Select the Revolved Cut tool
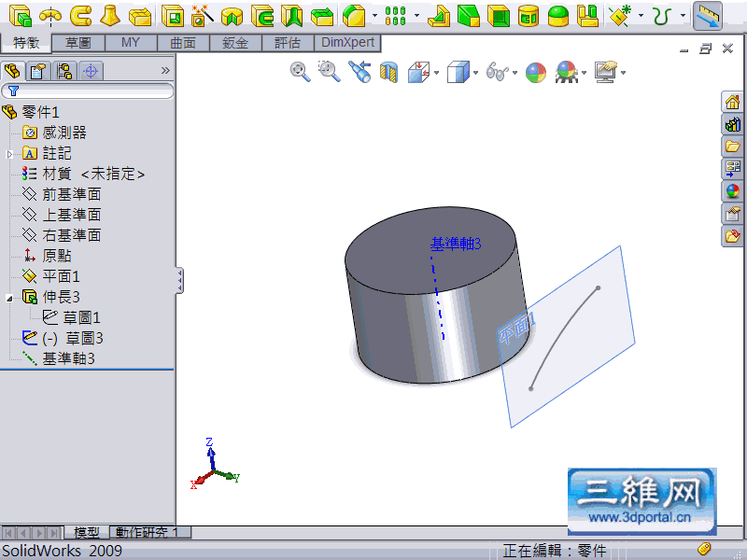 coord(232,16)
